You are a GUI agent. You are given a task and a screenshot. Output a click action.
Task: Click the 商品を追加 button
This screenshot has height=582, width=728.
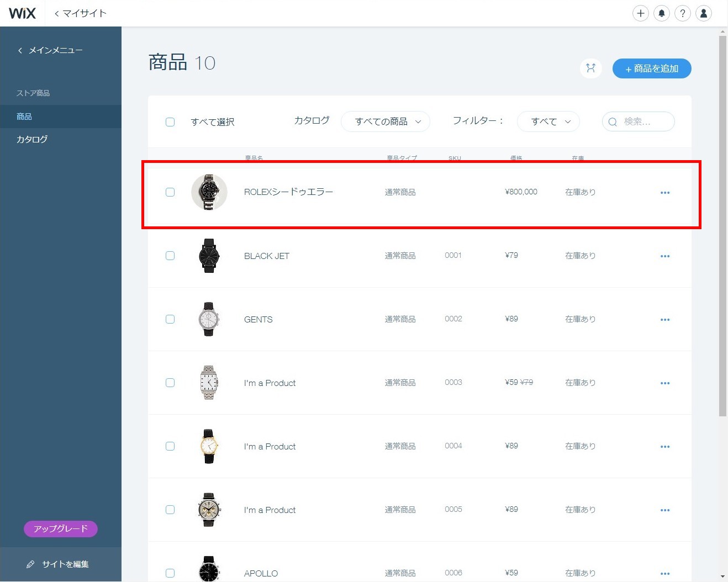click(652, 68)
